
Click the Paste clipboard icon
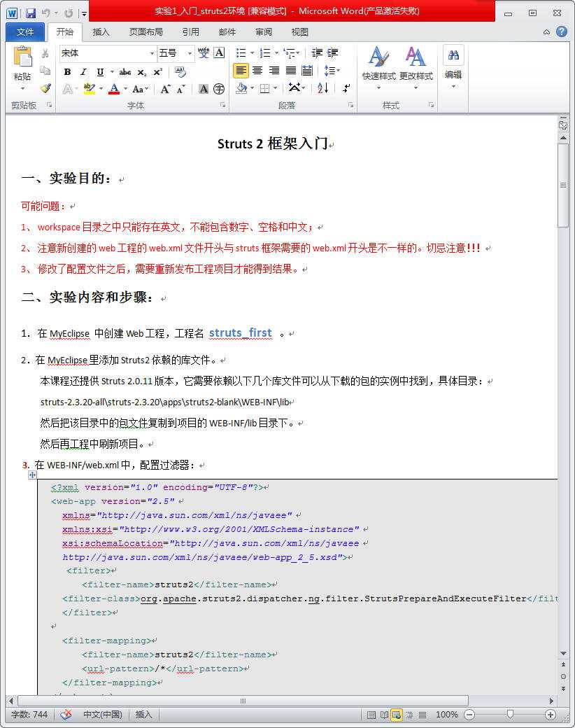[x=22, y=57]
